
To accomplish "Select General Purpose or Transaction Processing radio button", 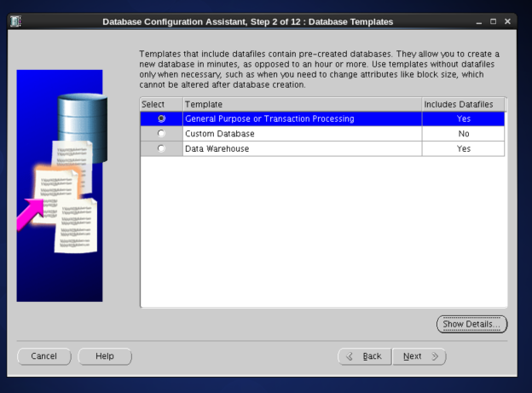I will (162, 119).
